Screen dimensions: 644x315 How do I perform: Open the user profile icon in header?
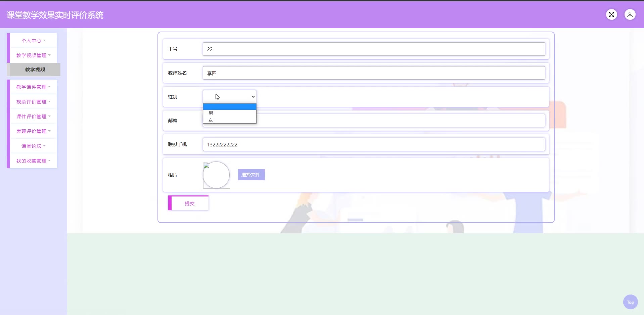(630, 14)
